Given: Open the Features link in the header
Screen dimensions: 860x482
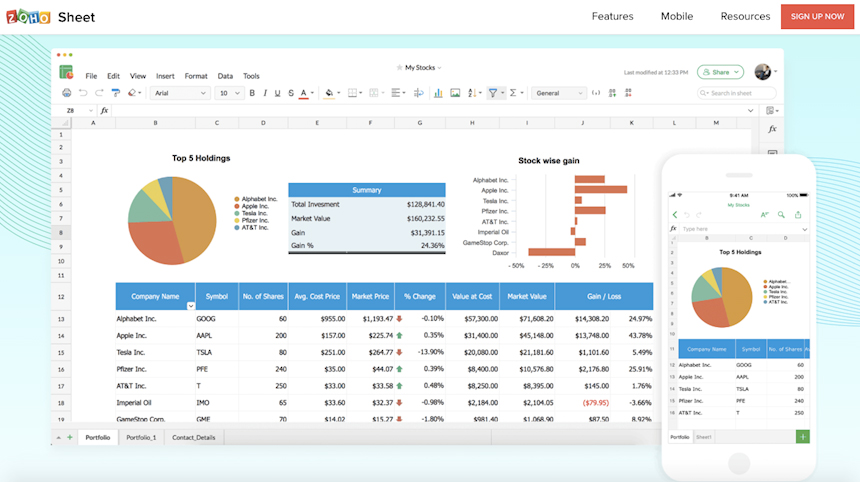Looking at the screenshot, I should pyautogui.click(x=612, y=16).
